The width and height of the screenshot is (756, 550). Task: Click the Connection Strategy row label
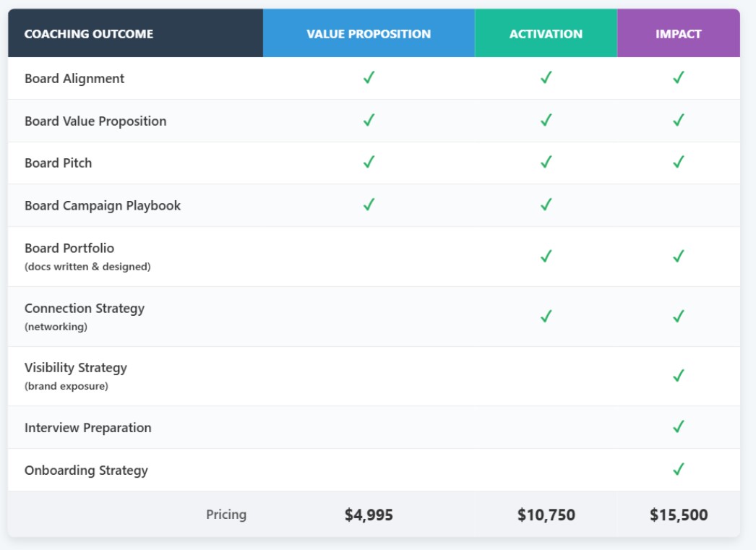pos(85,309)
